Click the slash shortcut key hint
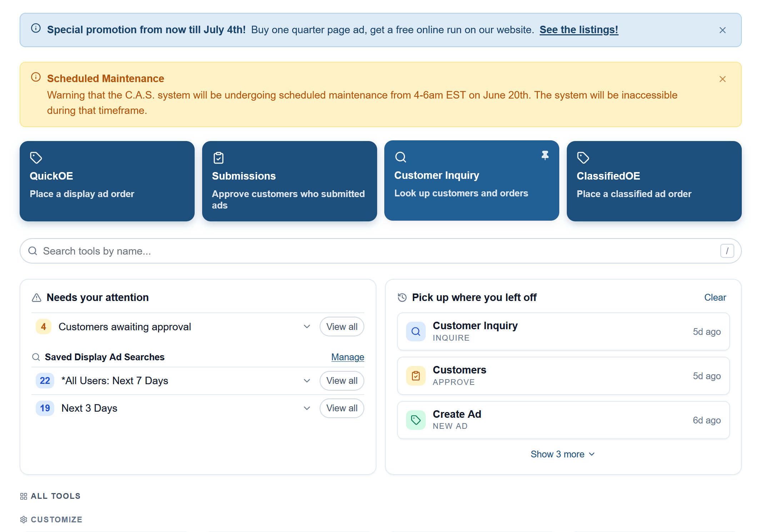The height and width of the screenshot is (532, 765). coord(727,251)
